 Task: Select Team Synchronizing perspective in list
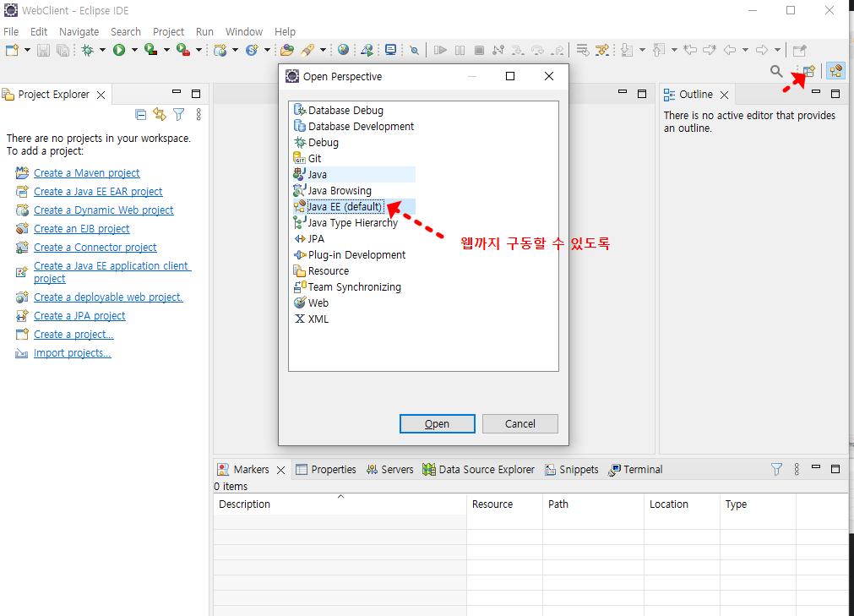coord(354,287)
